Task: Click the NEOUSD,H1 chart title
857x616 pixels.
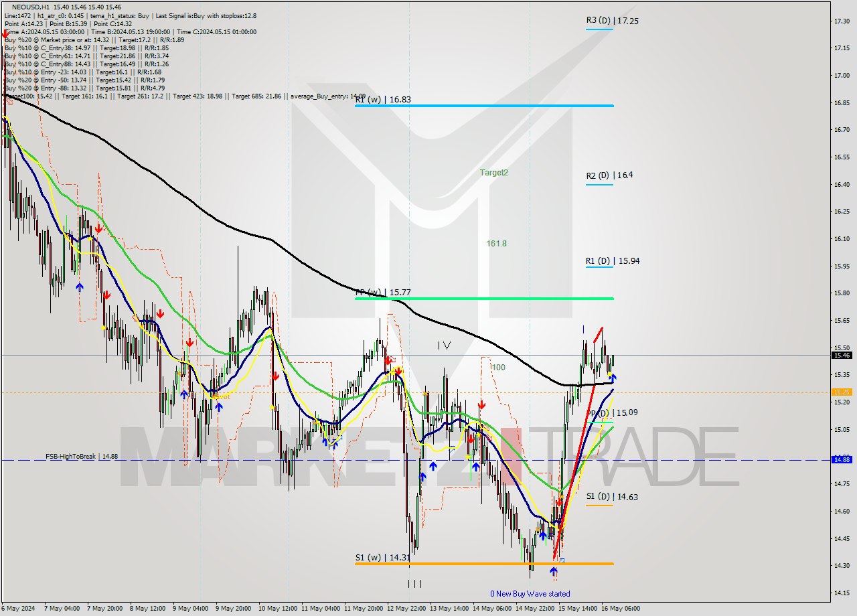Action: tap(29, 7)
